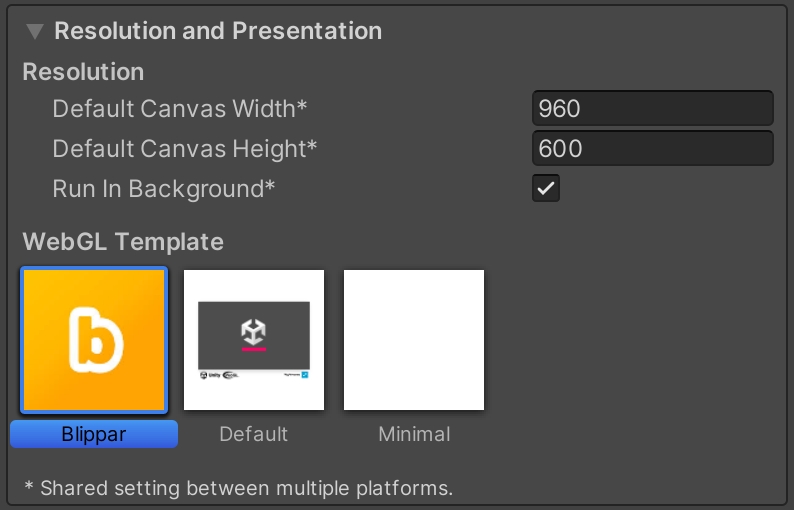Image resolution: width=794 pixels, height=510 pixels.
Task: Click the Blippar template name button
Action: [x=94, y=434]
